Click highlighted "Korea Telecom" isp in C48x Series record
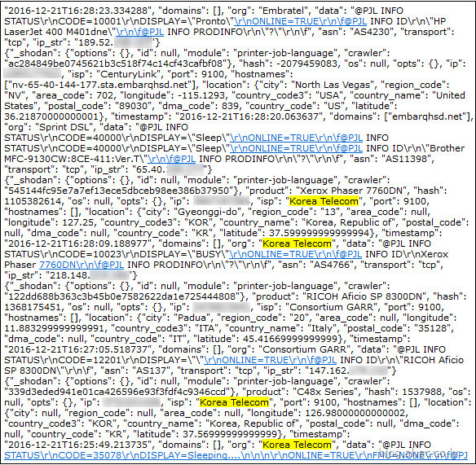The height and width of the screenshot is (465, 476). tap(235, 403)
